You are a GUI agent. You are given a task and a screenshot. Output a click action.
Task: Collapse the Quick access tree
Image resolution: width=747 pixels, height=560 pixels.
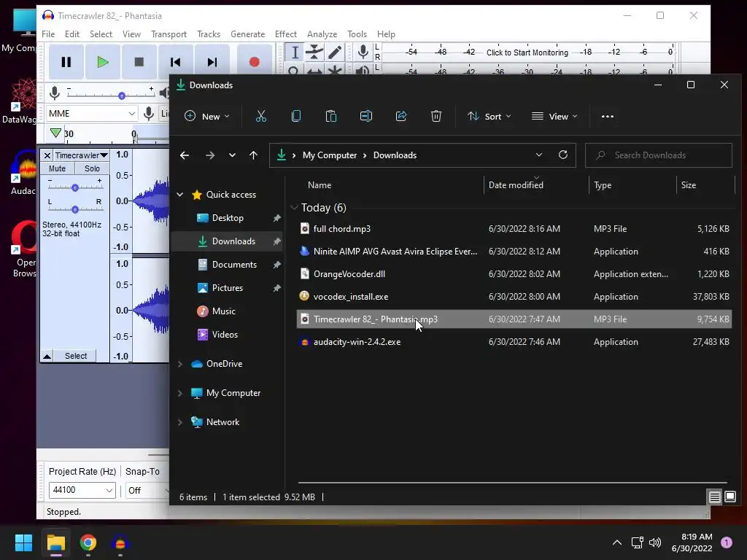(x=180, y=194)
